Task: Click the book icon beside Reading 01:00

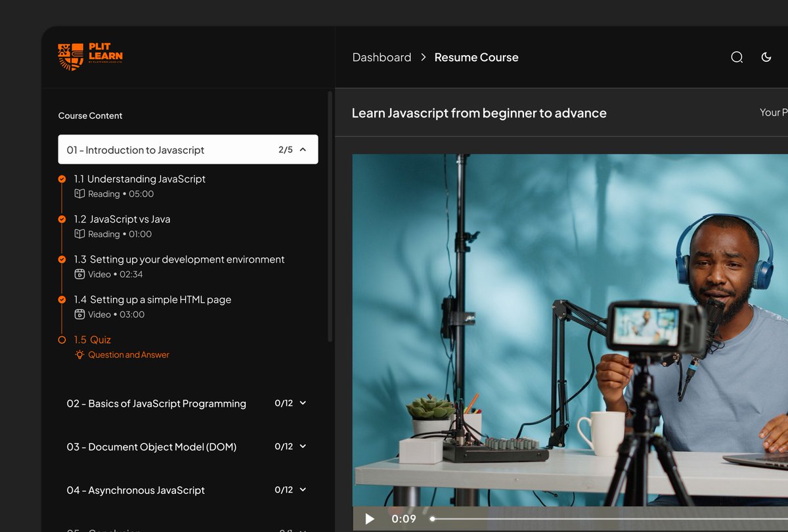Action: pyautogui.click(x=79, y=234)
